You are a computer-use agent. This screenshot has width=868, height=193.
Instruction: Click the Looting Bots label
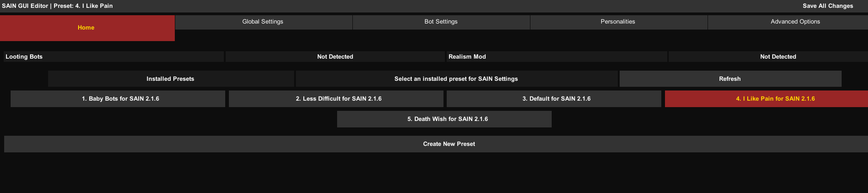pyautogui.click(x=24, y=57)
